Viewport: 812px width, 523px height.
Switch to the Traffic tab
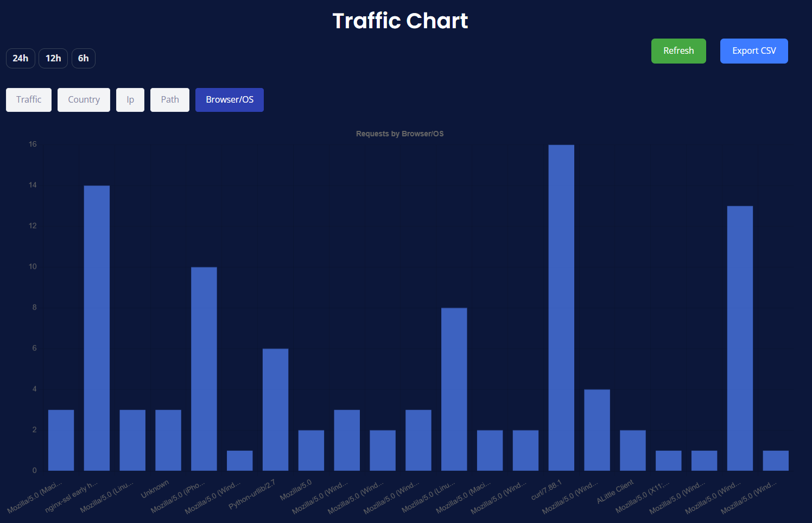click(28, 99)
